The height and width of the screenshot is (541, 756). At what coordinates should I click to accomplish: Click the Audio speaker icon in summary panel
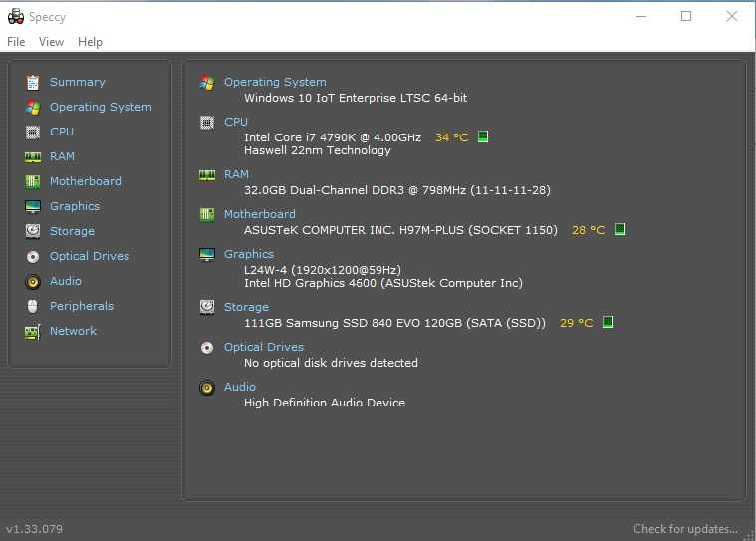click(x=207, y=388)
